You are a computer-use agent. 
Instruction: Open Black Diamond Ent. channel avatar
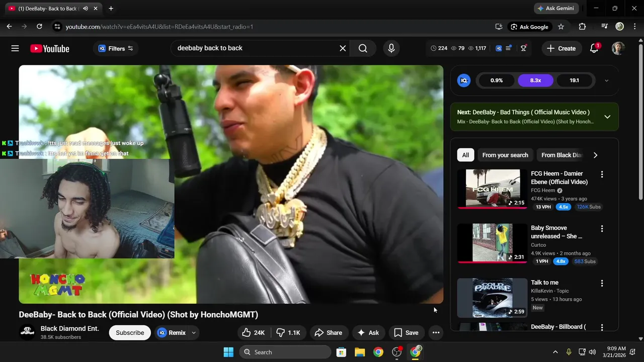(x=27, y=332)
